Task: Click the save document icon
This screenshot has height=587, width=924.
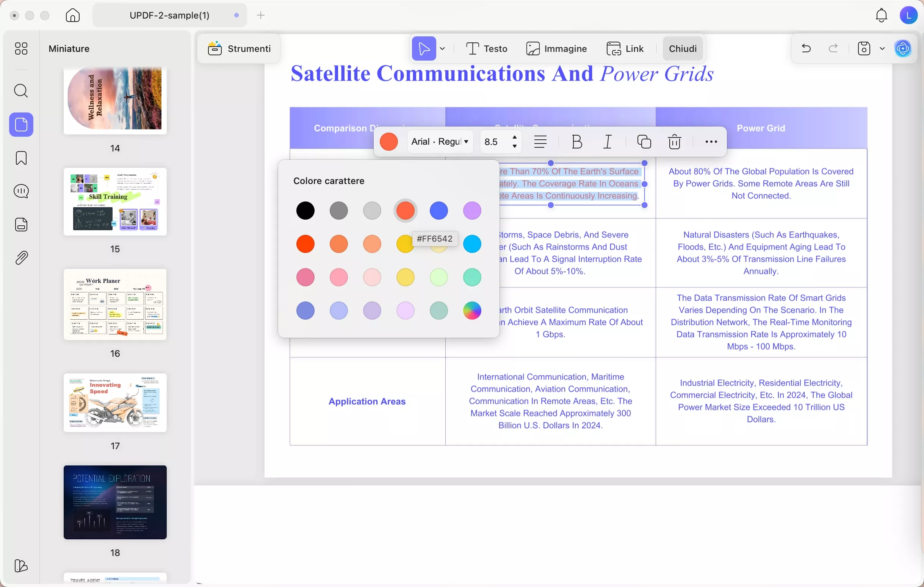Action: coord(863,48)
